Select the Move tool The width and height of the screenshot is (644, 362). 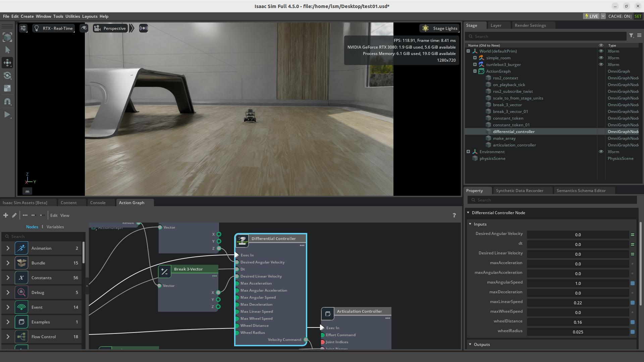point(7,63)
